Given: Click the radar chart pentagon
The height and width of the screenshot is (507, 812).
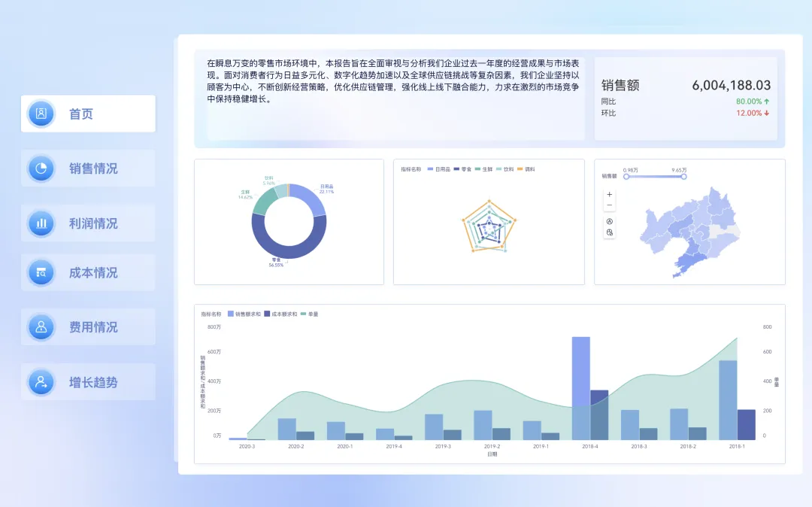Looking at the screenshot, I should pos(489,227).
